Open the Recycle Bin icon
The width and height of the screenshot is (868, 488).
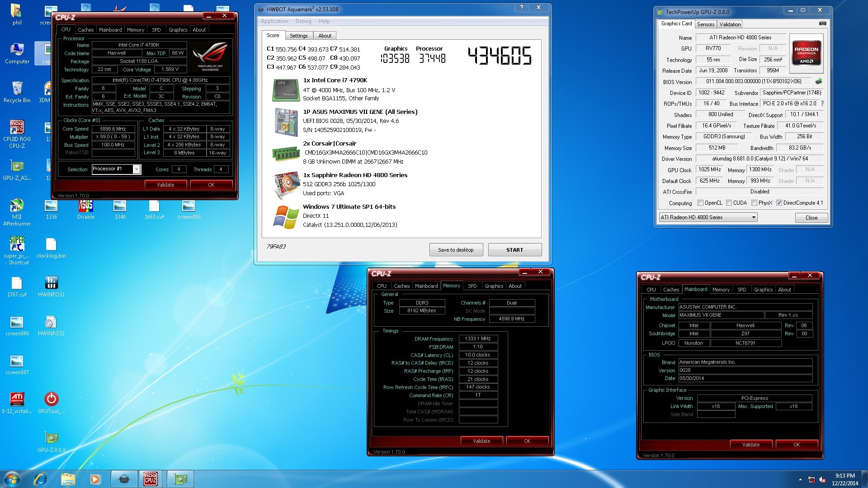(17, 92)
